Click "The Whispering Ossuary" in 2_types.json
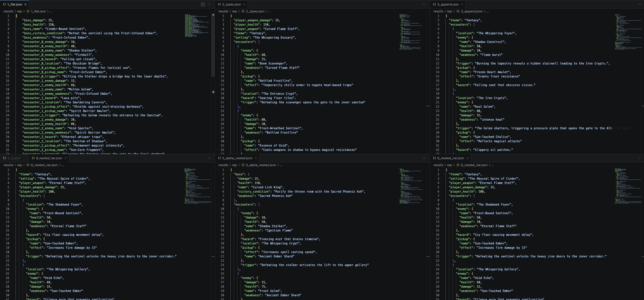This screenshot has height=300, width=644. (x=274, y=37)
